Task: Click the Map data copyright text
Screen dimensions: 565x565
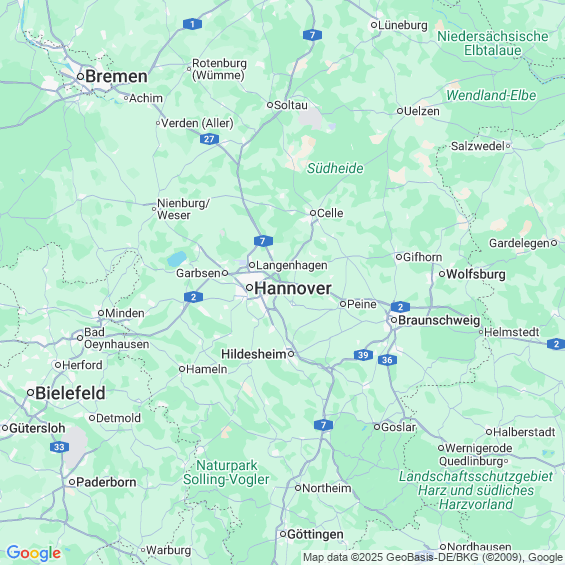Action: pyautogui.click(x=433, y=557)
